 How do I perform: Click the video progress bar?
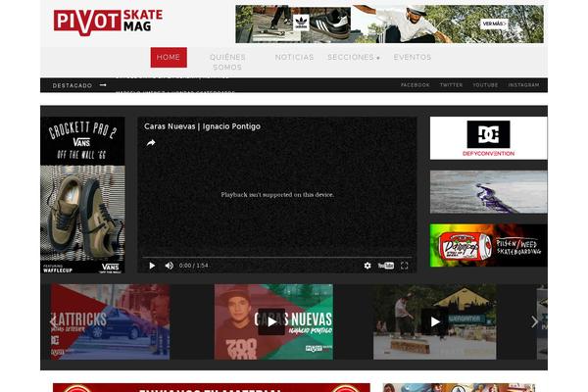tap(276, 258)
